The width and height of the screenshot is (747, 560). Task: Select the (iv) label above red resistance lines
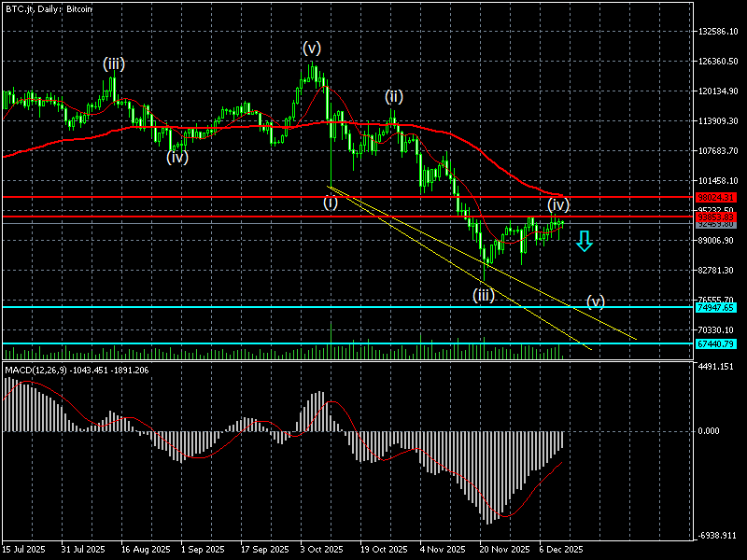click(x=558, y=203)
